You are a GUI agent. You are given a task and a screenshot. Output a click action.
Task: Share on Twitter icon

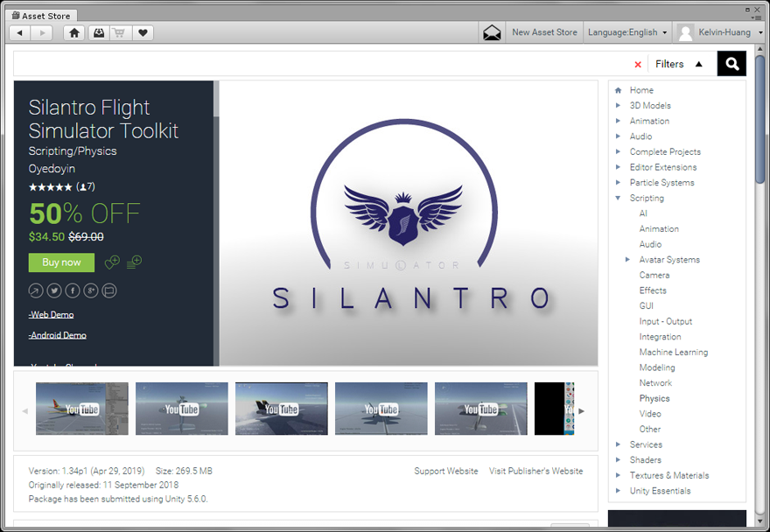pyautogui.click(x=54, y=290)
